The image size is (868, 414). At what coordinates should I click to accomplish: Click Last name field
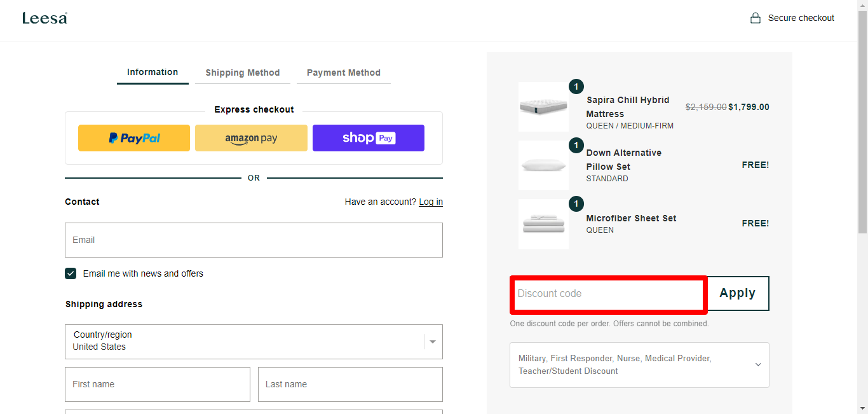pos(350,384)
